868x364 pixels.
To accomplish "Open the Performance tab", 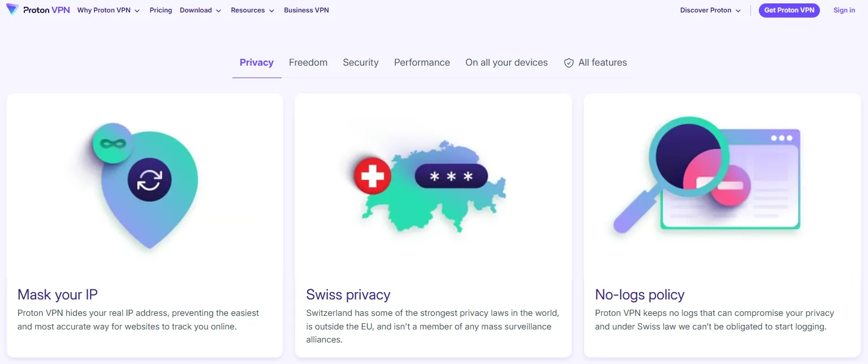I will pos(422,63).
